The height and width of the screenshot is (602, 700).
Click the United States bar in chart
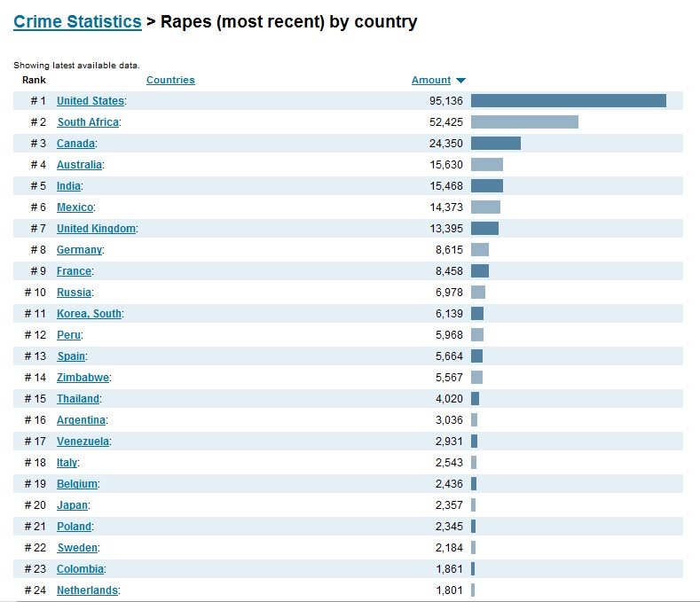pyautogui.click(x=569, y=101)
